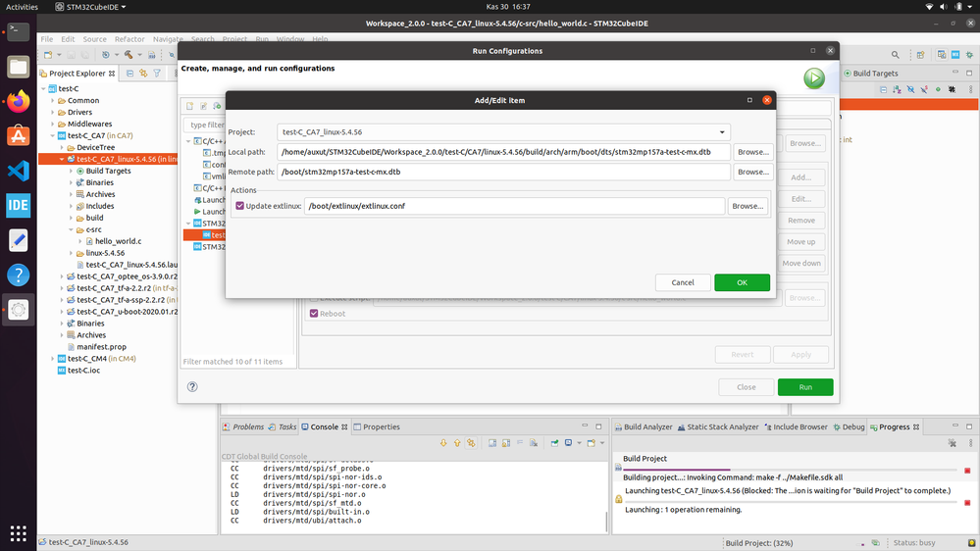Open Project Explorer filter icon
Viewport: 980px width, 551px height.
(x=158, y=74)
